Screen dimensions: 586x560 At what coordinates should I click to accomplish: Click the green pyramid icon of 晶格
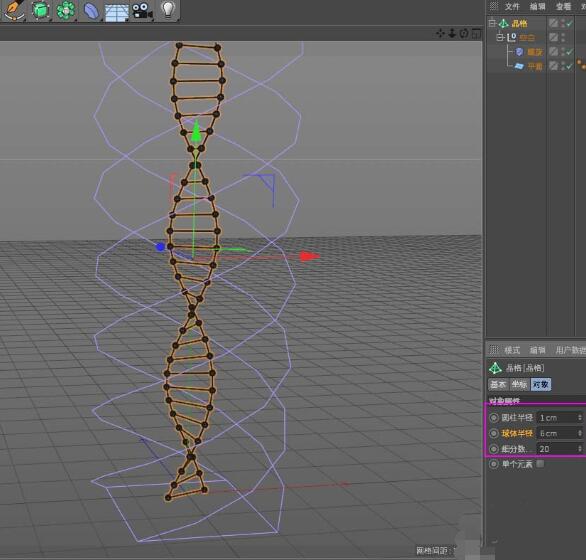pyautogui.click(x=504, y=24)
